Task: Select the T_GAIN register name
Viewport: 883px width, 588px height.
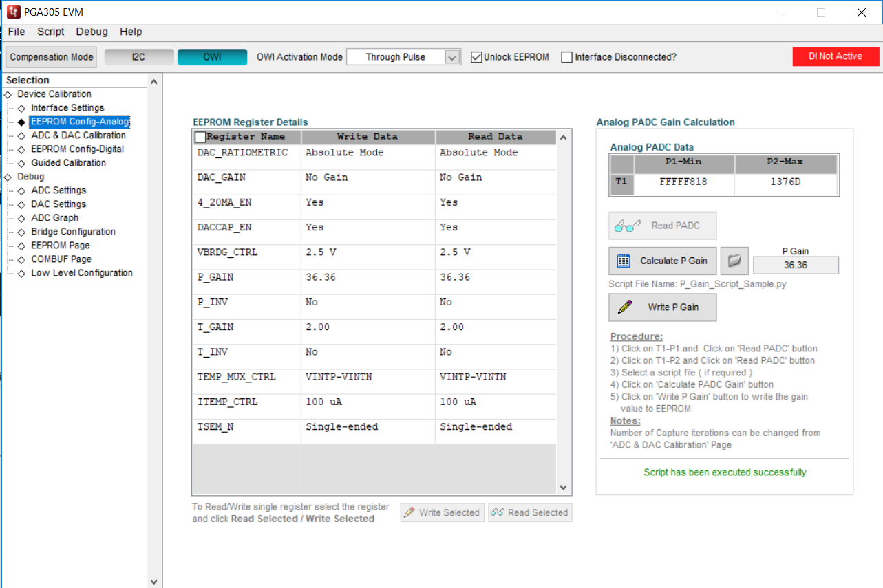Action: [215, 327]
